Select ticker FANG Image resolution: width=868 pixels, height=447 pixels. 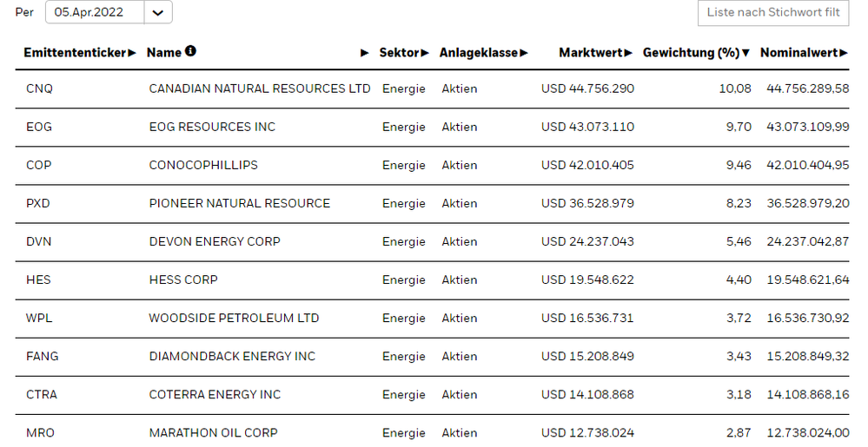click(42, 356)
